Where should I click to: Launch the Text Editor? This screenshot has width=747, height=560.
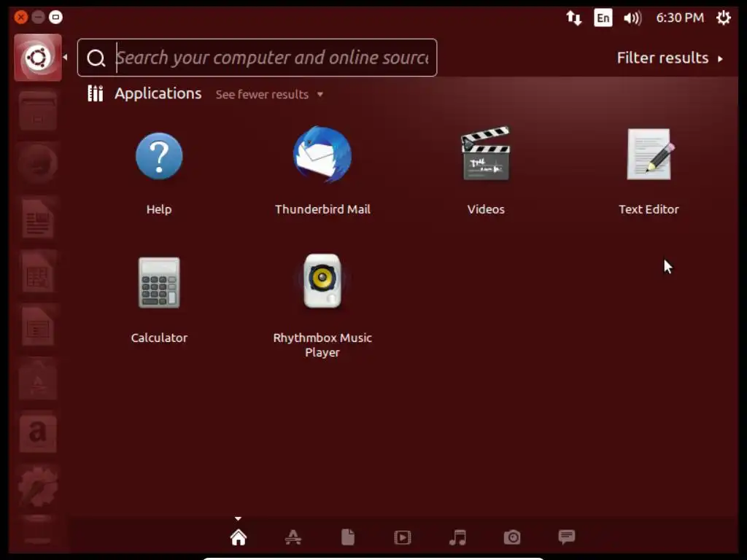pyautogui.click(x=649, y=155)
